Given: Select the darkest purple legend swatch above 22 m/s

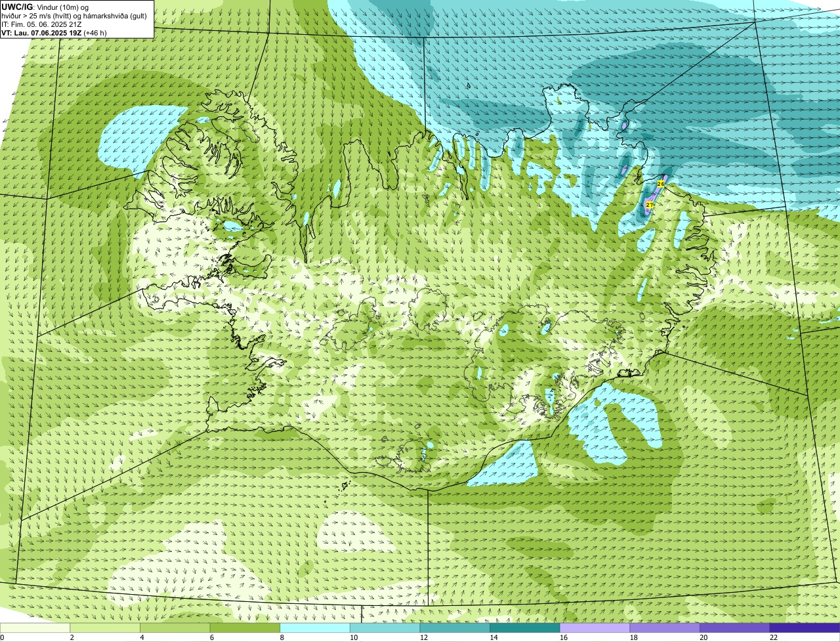Looking at the screenshot, I should [x=805, y=628].
